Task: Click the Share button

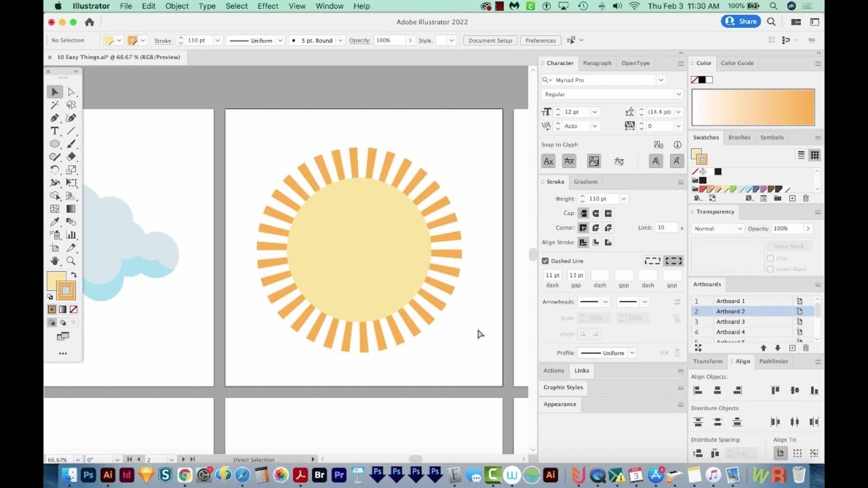Action: pos(741,22)
